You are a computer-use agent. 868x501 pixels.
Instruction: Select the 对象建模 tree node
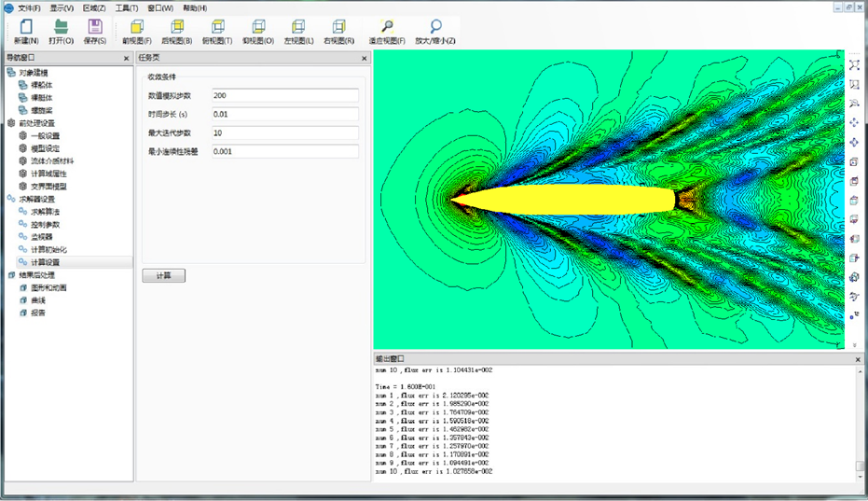click(x=34, y=73)
